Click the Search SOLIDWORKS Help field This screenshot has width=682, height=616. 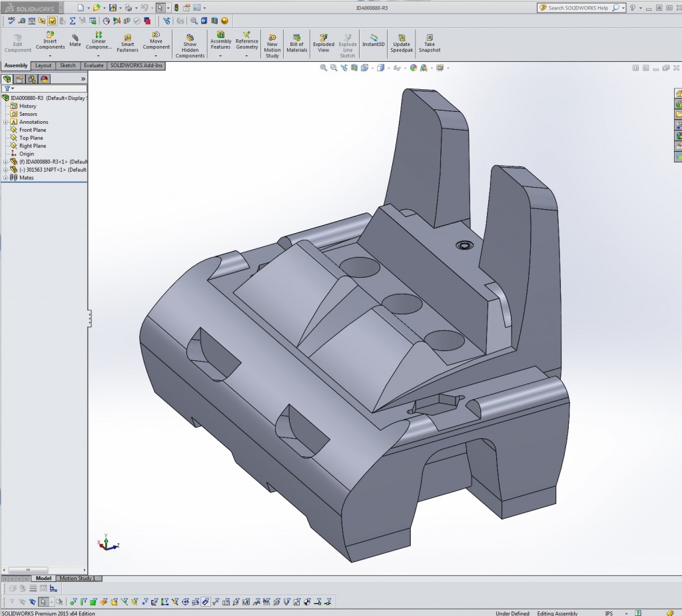point(579,8)
